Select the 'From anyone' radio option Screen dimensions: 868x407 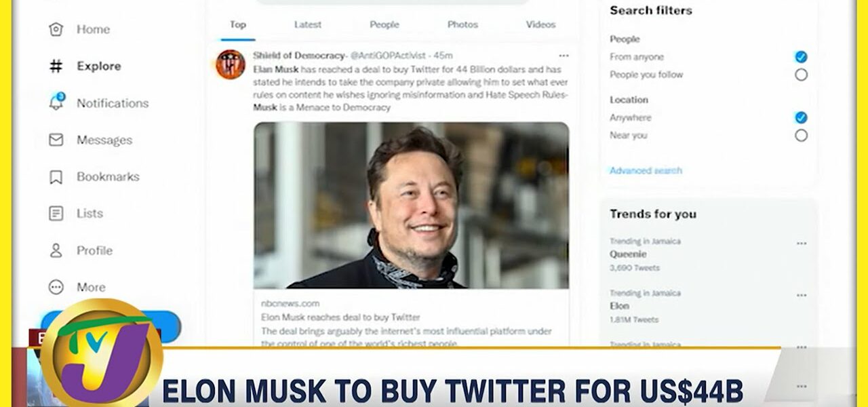click(801, 57)
